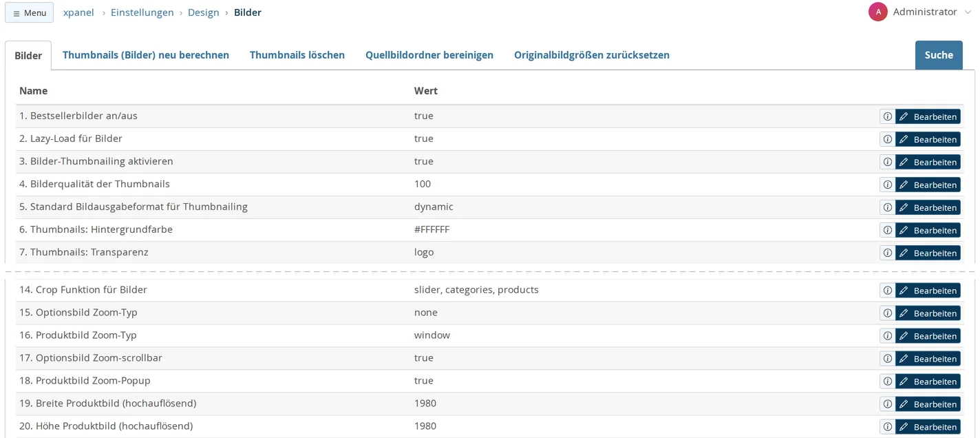This screenshot has width=980, height=438.
Task: Open the Menu hamburger button
Action: point(30,12)
